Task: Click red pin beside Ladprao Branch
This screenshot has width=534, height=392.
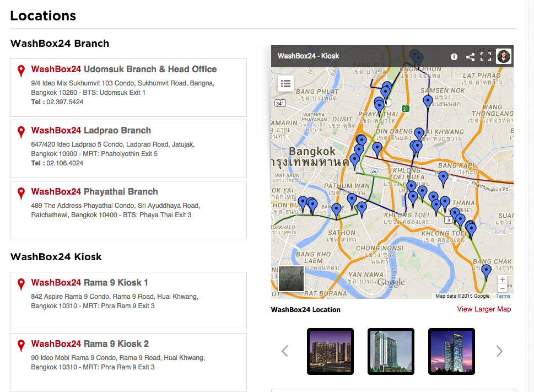Action: tap(21, 132)
